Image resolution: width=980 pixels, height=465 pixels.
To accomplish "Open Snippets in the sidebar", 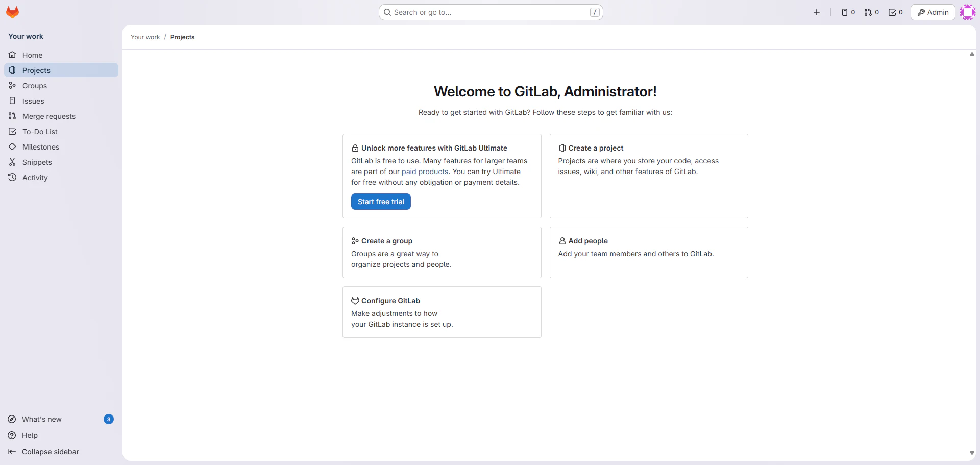I will [37, 162].
